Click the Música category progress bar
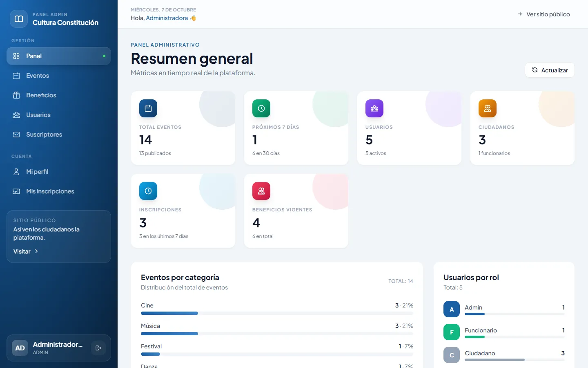This screenshot has width=588, height=368. pos(277,334)
